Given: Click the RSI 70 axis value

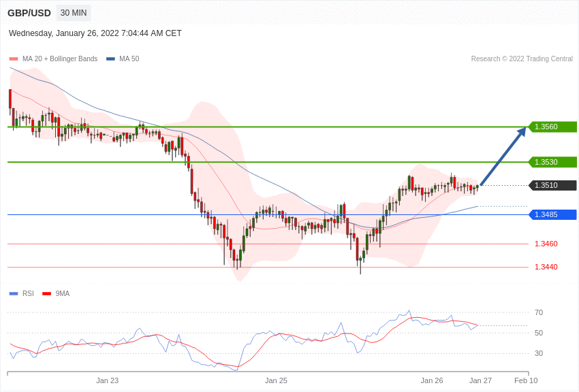Looking at the screenshot, I should 539,312.
